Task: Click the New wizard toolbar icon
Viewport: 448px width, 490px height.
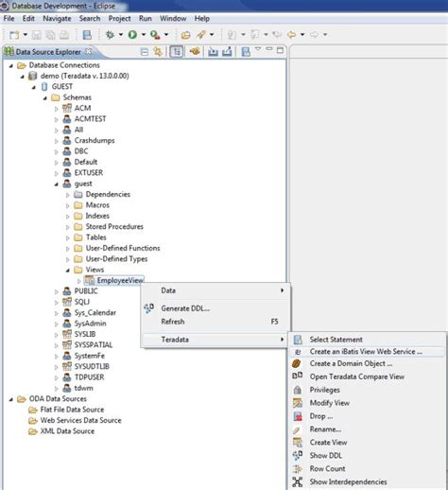Action: 14,35
